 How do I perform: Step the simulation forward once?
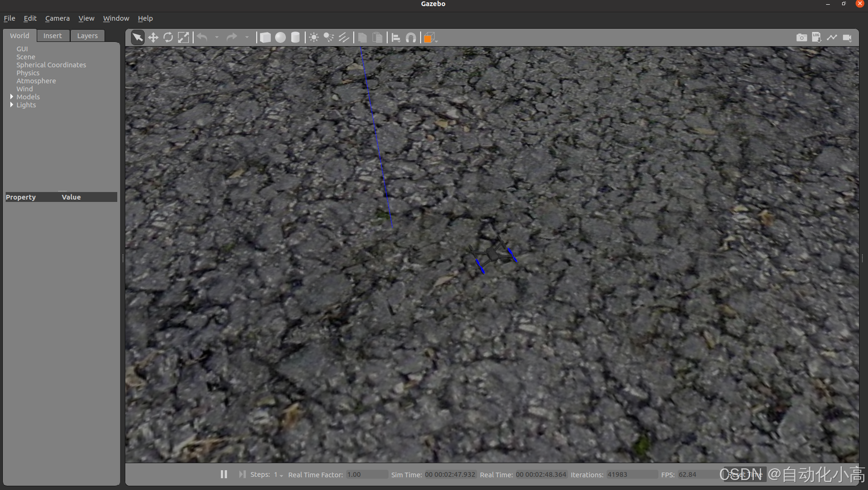(242, 474)
